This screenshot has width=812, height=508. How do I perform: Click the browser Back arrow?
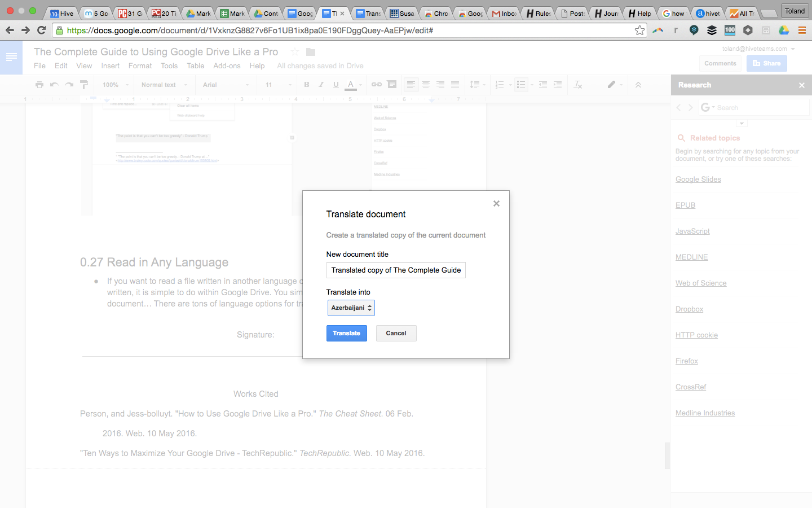[10, 30]
